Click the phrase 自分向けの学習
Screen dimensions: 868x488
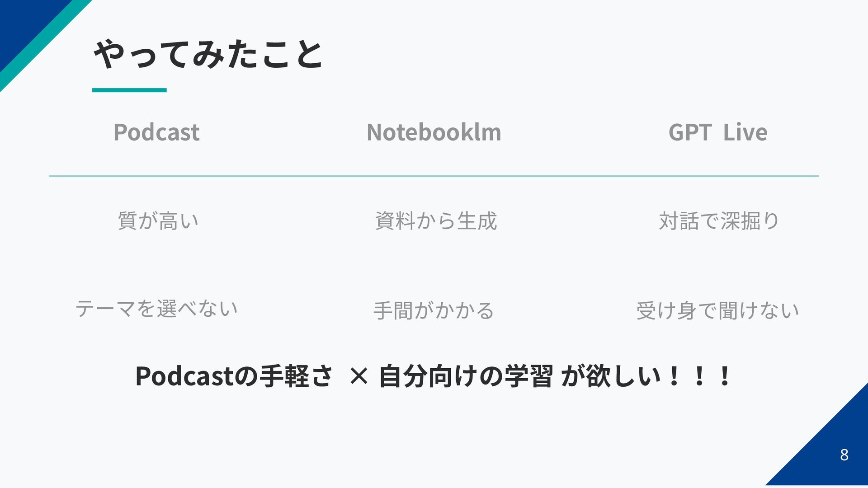pos(466,376)
